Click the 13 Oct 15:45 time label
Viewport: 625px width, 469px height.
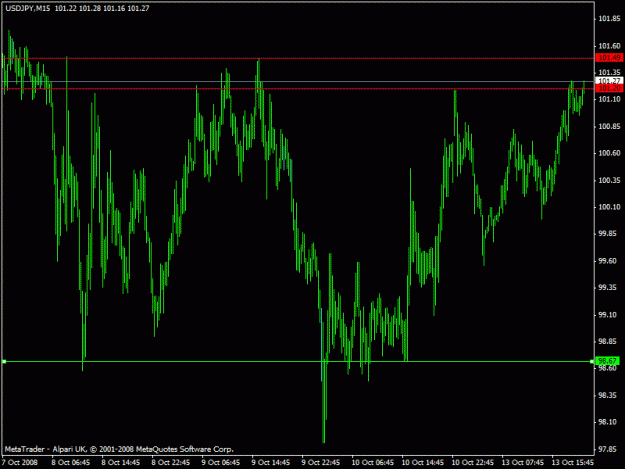[573, 462]
